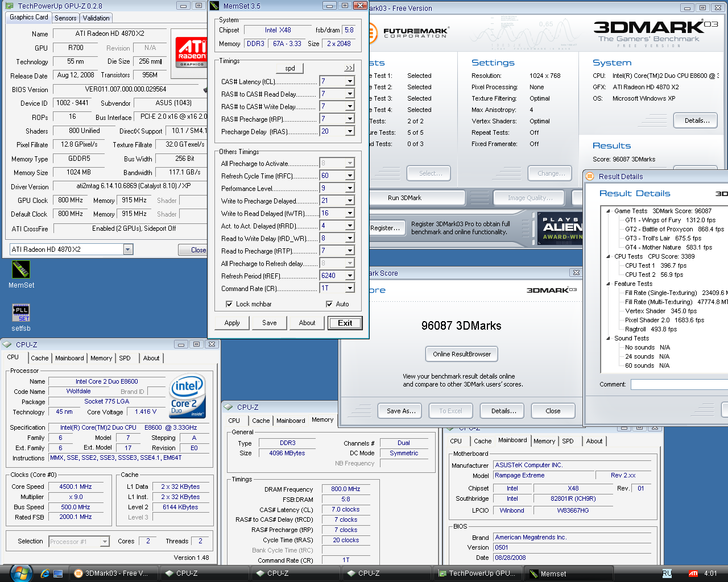The height and width of the screenshot is (582, 728).
Task: Toggle the Auto checkbox in MemSet
Action: pyautogui.click(x=329, y=304)
